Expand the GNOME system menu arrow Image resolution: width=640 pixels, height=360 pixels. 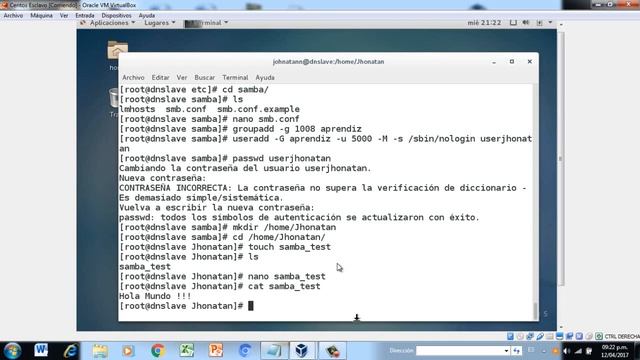click(550, 23)
